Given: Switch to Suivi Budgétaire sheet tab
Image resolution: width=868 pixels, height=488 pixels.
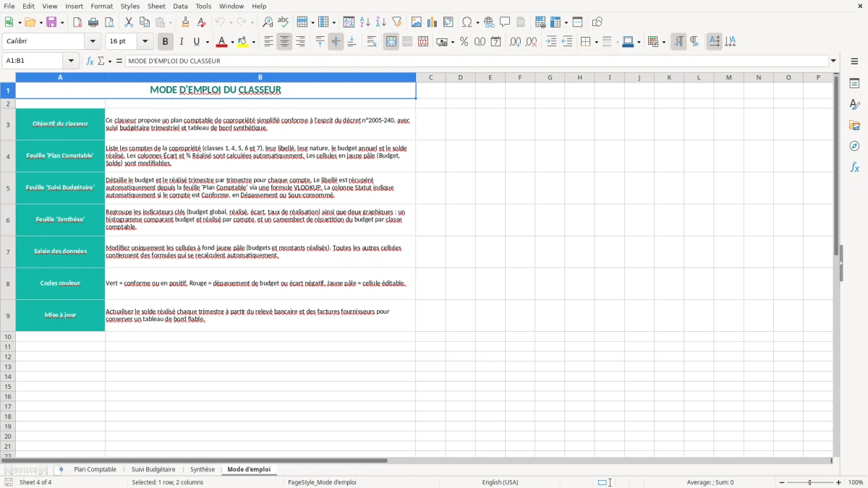Looking at the screenshot, I should tap(153, 469).
